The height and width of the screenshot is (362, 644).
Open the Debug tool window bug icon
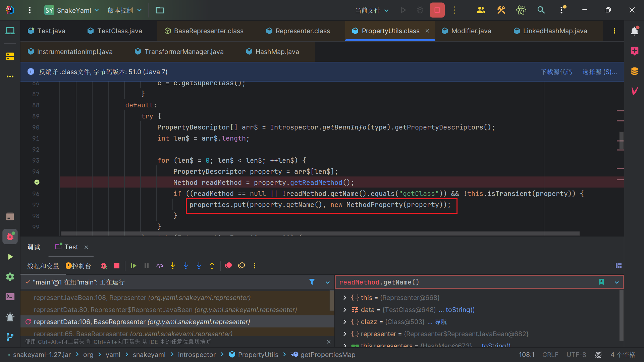10,237
